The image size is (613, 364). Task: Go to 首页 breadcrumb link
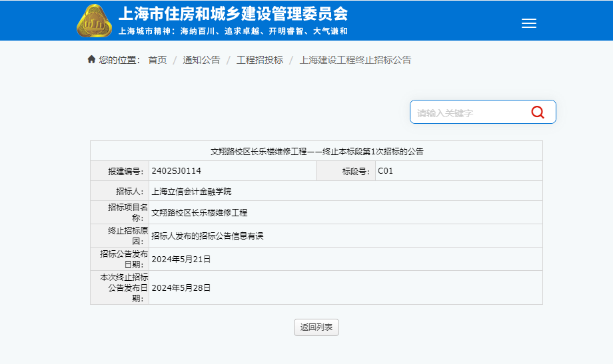tap(157, 60)
